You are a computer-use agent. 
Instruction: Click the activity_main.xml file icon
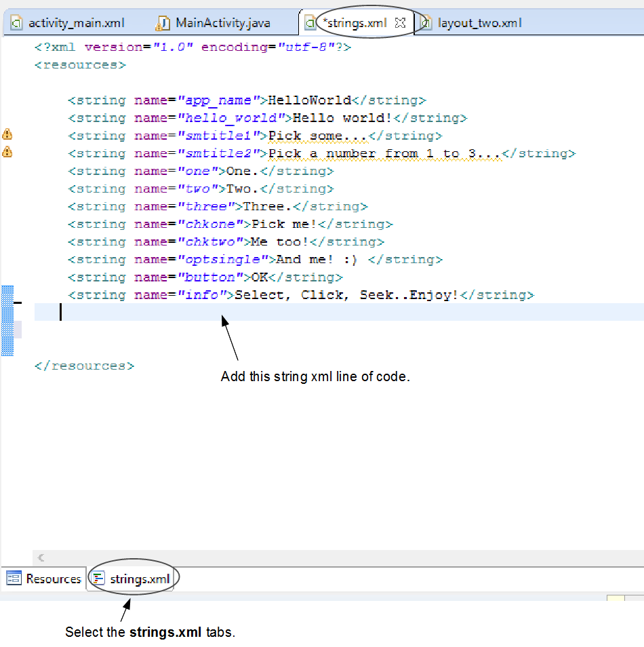pos(16,22)
